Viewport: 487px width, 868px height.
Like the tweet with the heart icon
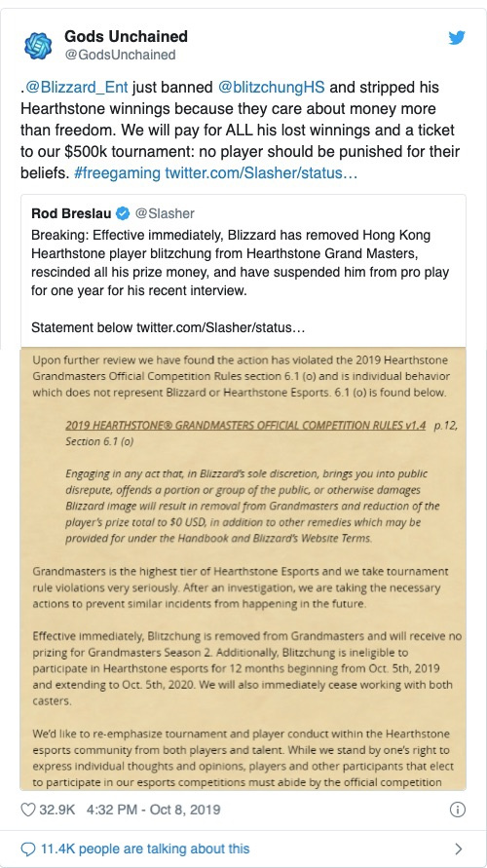(x=28, y=810)
